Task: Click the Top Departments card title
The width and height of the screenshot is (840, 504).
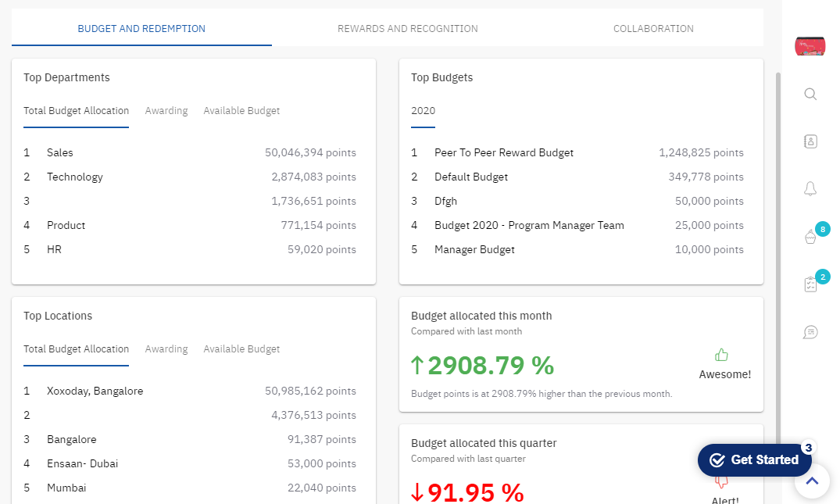Action: (x=67, y=77)
